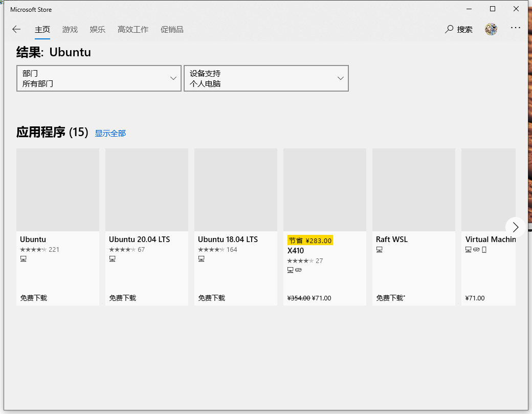
Task: Click the 节省 ¥283.00 discount badge
Action: click(310, 240)
